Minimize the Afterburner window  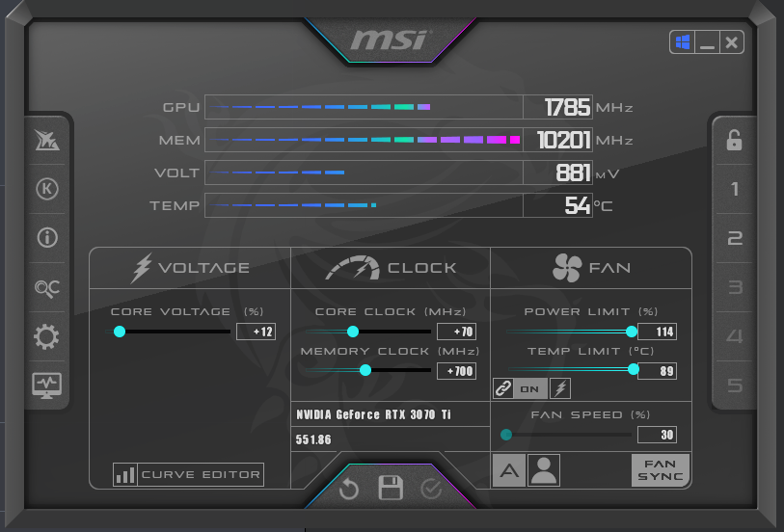tap(707, 42)
